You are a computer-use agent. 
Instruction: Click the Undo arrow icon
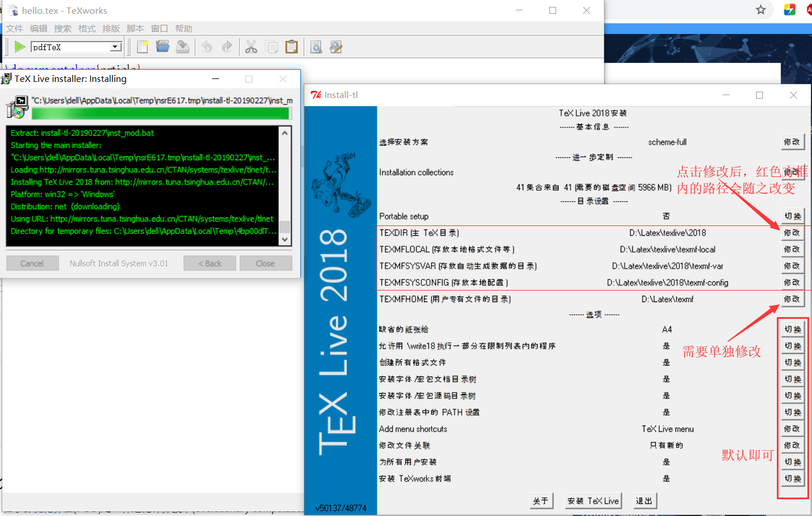point(206,47)
